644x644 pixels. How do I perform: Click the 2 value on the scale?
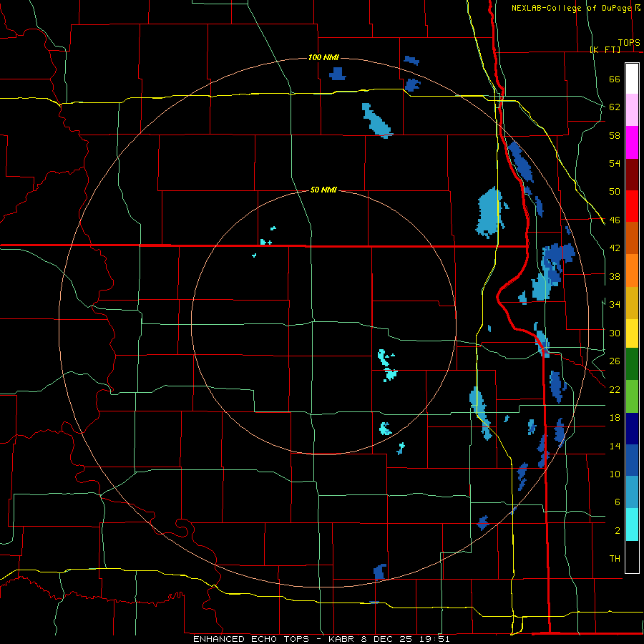617,530
